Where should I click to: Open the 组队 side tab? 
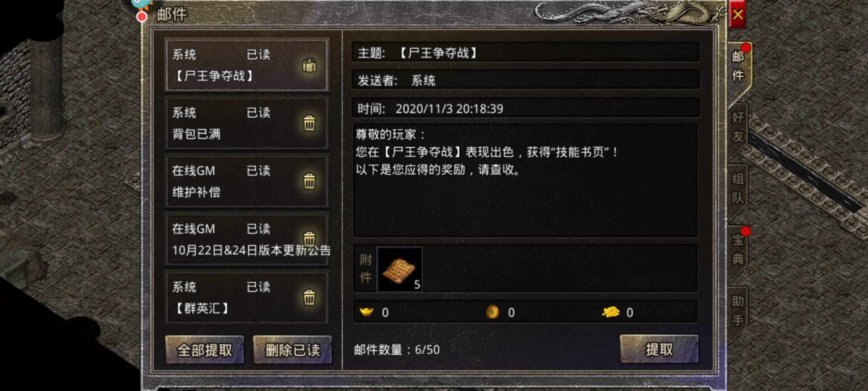click(738, 188)
